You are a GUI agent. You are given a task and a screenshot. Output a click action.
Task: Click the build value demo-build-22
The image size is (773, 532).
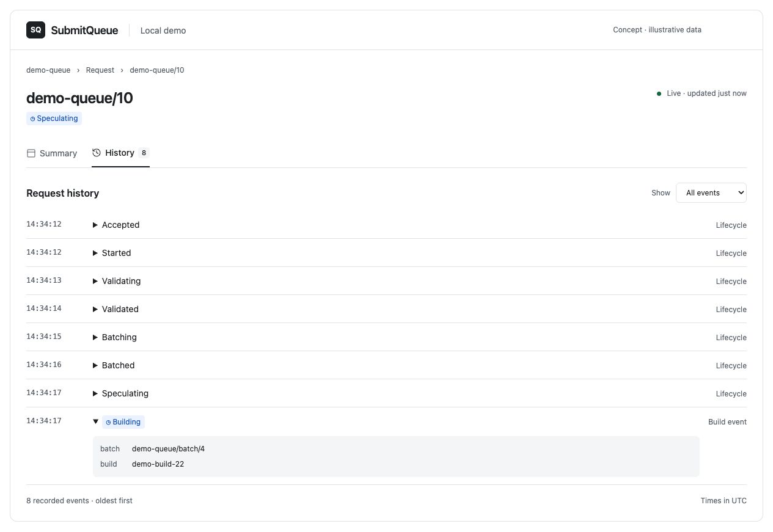point(158,464)
